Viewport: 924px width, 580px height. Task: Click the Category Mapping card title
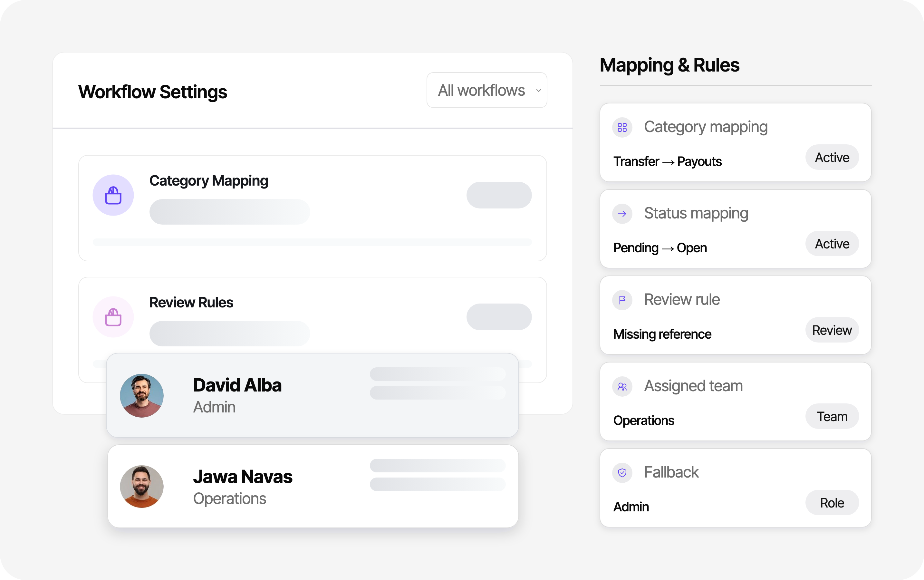click(x=209, y=181)
